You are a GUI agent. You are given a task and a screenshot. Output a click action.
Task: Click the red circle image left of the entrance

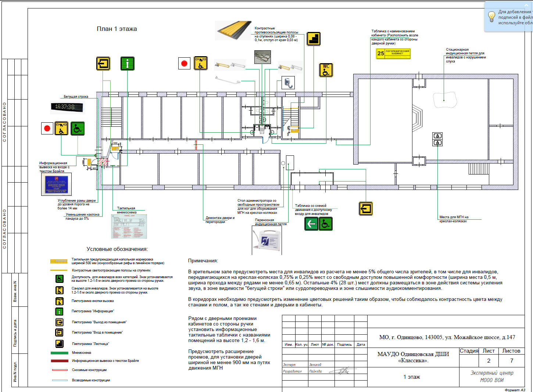pyautogui.click(x=47, y=129)
